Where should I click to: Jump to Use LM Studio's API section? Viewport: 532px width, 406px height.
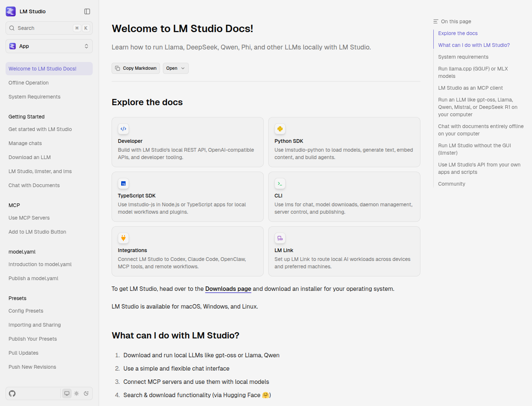479,168
